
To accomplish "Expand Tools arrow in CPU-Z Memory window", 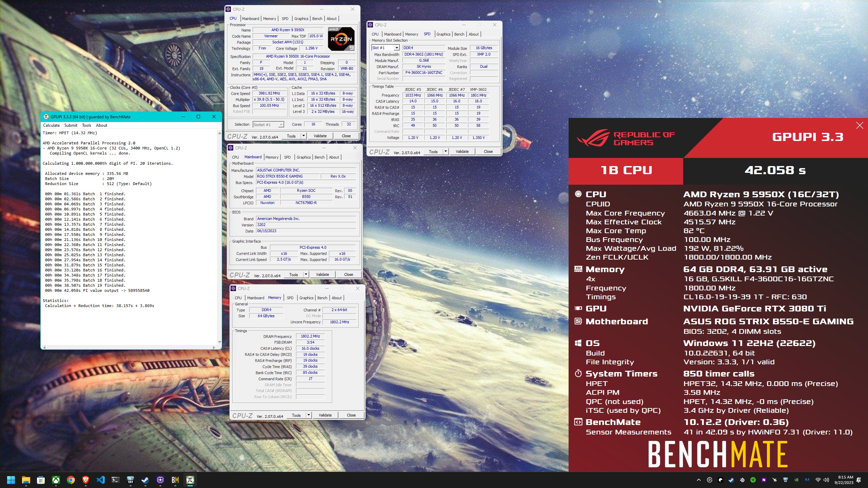I will (x=309, y=415).
